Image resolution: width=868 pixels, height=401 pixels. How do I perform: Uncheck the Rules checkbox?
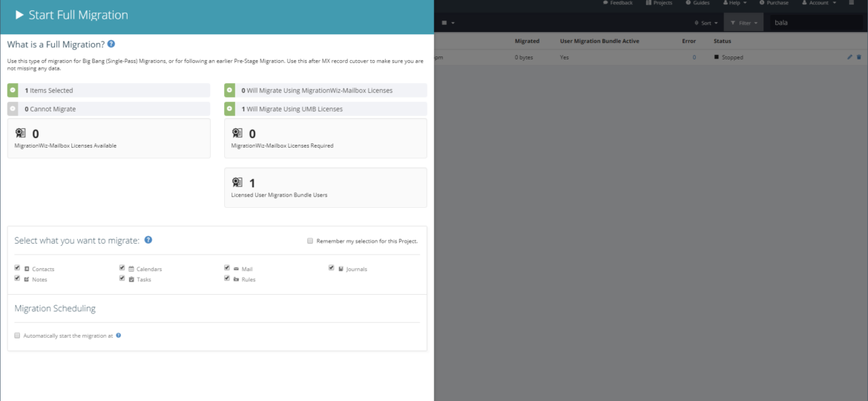tap(227, 278)
